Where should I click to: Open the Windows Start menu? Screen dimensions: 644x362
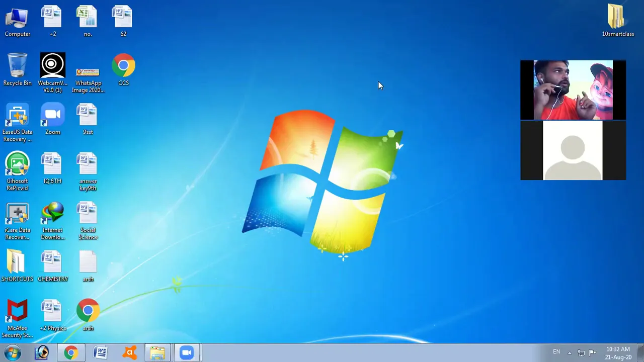coord(12,353)
